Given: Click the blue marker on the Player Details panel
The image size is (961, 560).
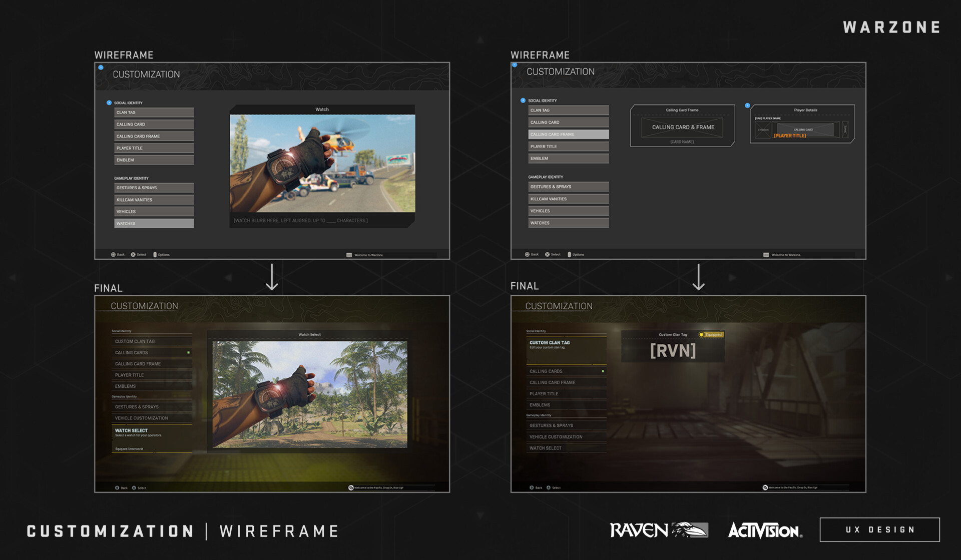Looking at the screenshot, I should 748,105.
